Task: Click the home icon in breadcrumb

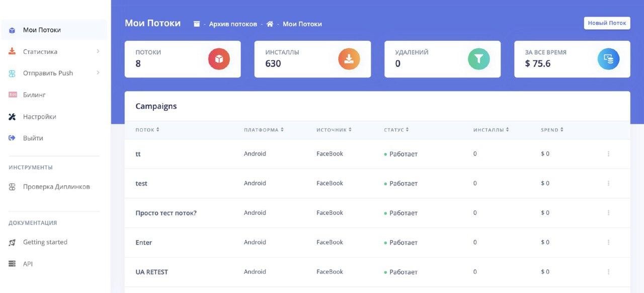Action: click(270, 24)
